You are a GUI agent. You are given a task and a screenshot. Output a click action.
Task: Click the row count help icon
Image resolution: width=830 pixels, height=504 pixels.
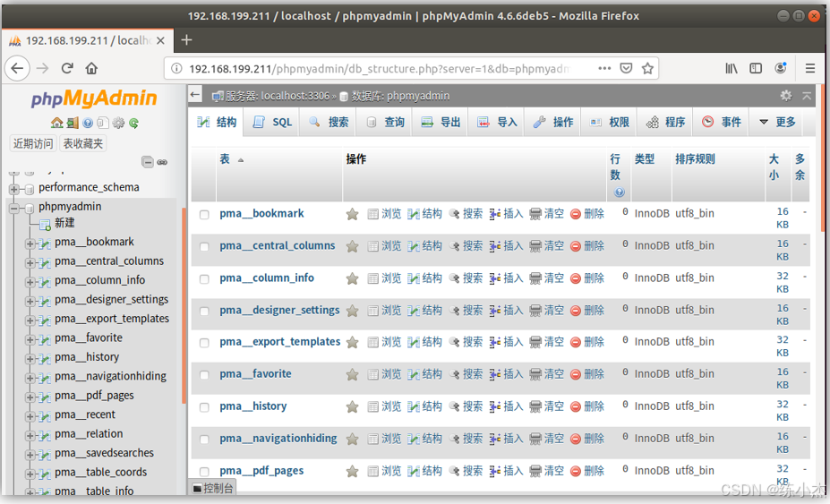click(x=619, y=192)
